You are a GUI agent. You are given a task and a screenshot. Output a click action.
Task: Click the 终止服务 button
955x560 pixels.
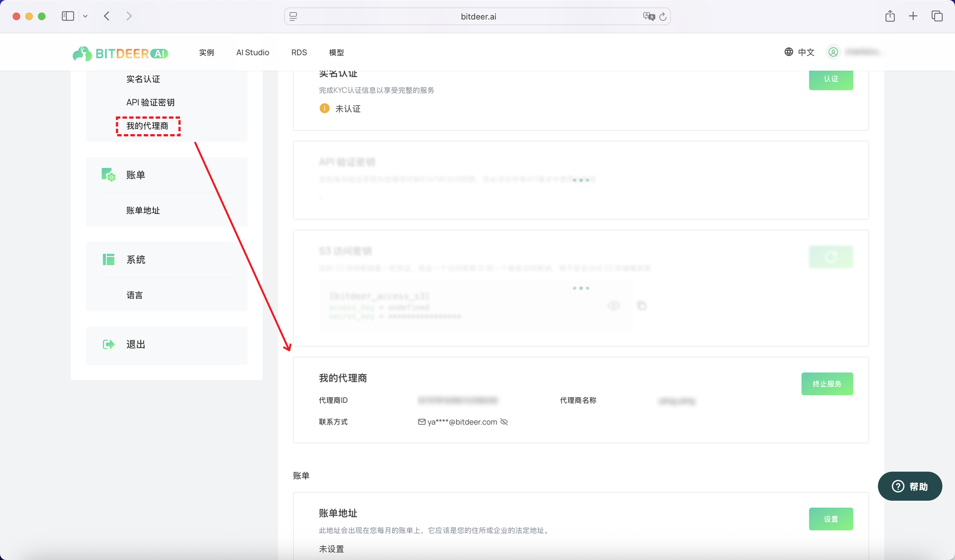pyautogui.click(x=827, y=384)
